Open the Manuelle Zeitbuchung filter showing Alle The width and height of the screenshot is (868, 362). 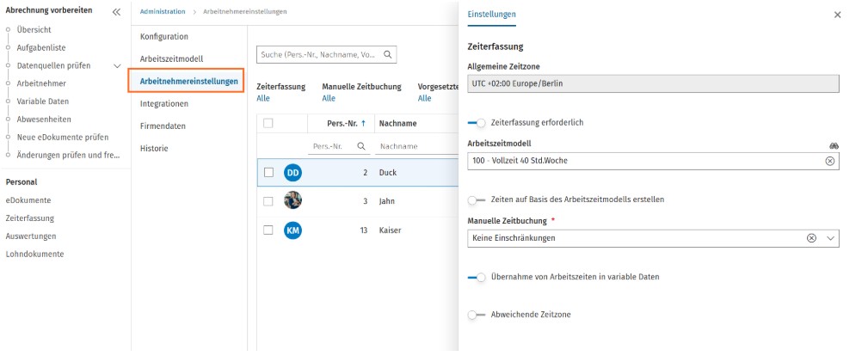pos(329,99)
